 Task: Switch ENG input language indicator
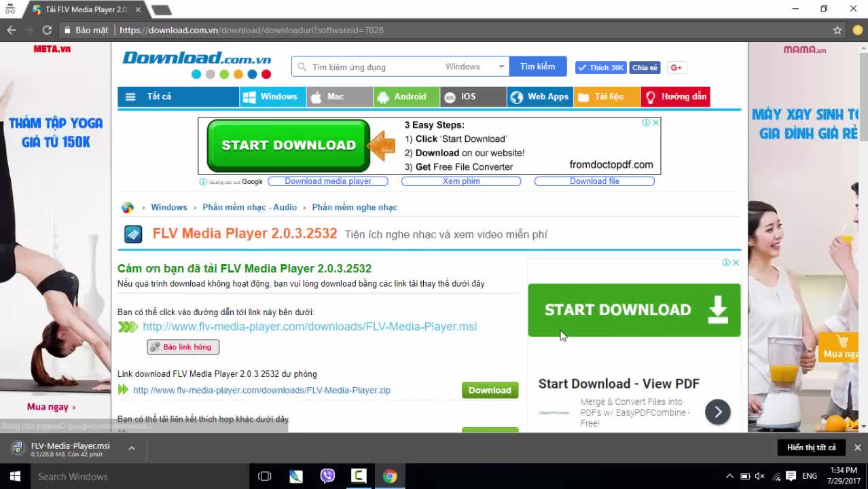[x=810, y=476]
